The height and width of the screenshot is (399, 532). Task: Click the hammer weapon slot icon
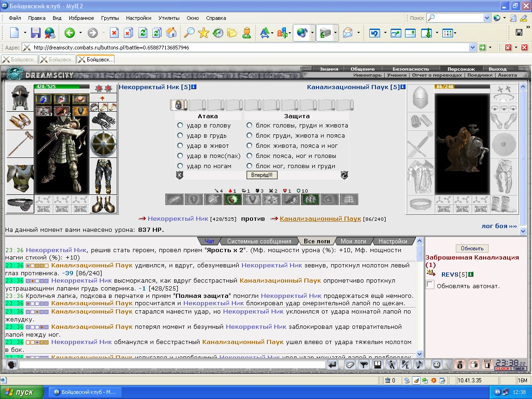pos(20,144)
